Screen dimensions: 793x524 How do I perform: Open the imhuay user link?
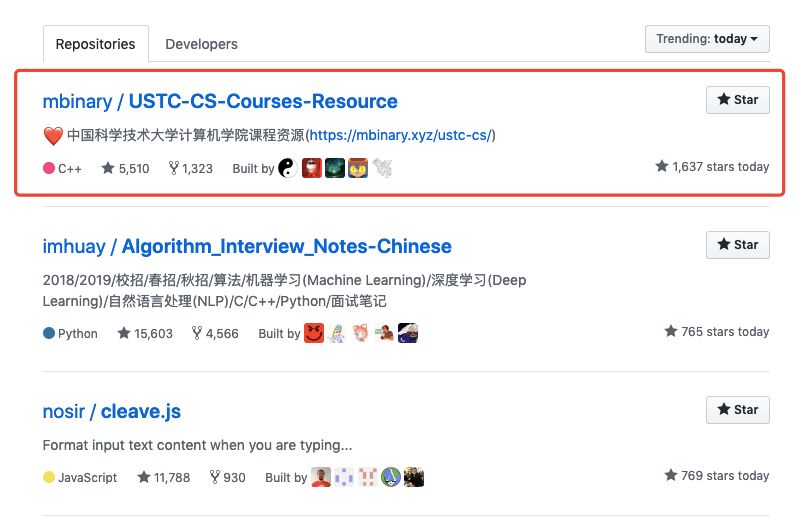click(74, 246)
